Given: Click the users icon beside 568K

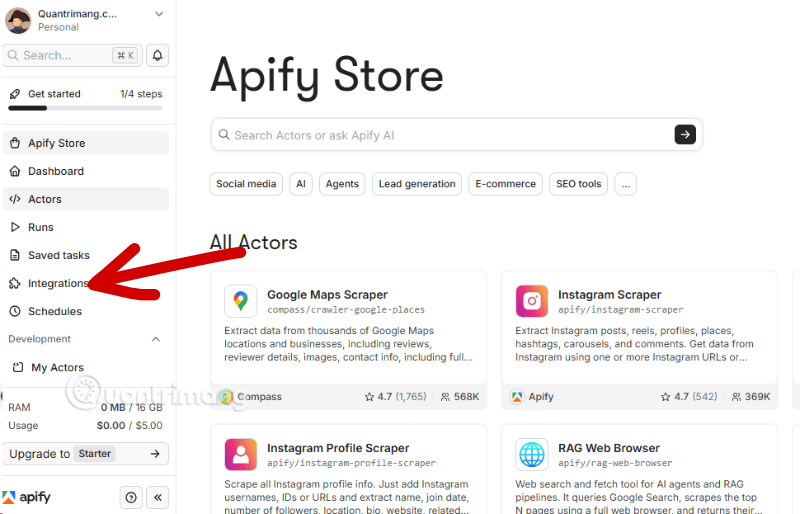Looking at the screenshot, I should tap(445, 397).
